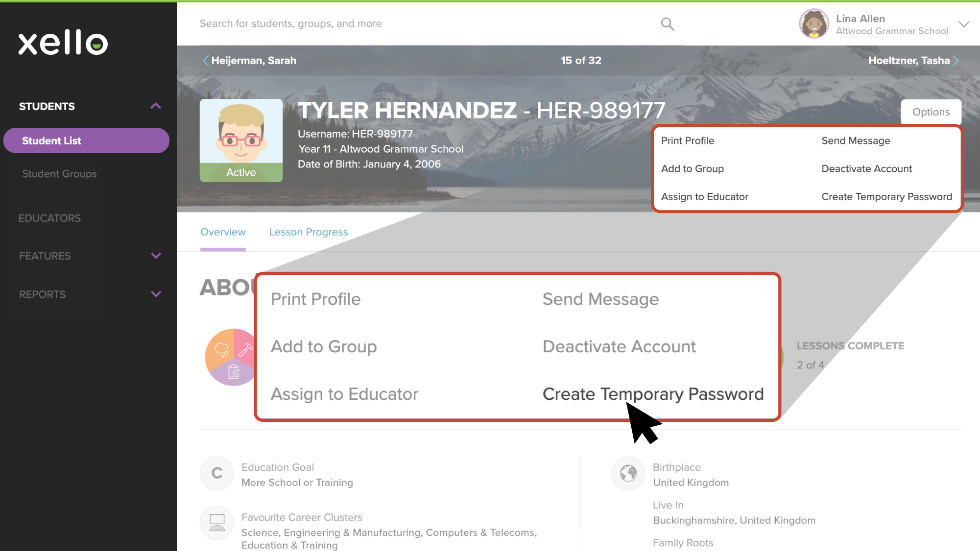Image resolution: width=980 pixels, height=551 pixels.
Task: Open search using the magnifying glass icon
Action: 668,23
